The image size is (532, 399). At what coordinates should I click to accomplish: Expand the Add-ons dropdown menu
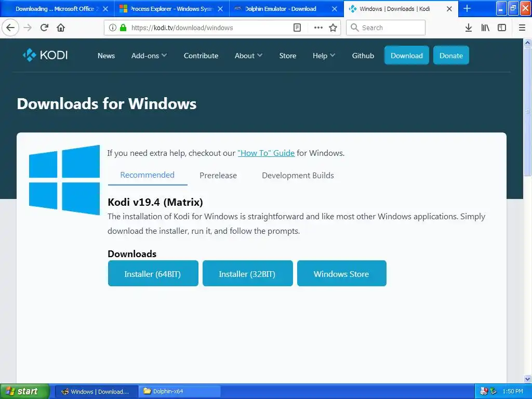click(x=149, y=56)
